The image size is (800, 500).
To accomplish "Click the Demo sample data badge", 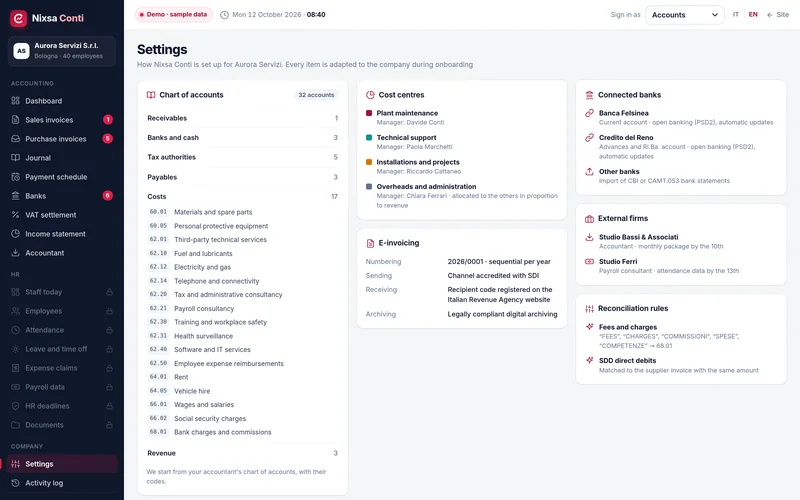I will click(x=174, y=15).
